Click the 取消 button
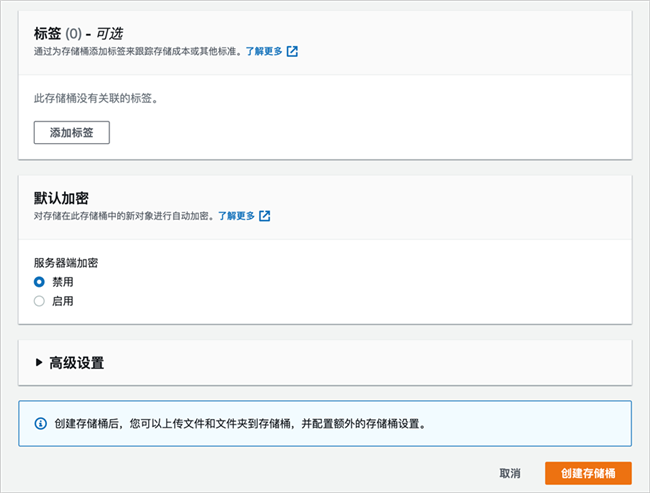The height and width of the screenshot is (493, 650). click(x=510, y=474)
